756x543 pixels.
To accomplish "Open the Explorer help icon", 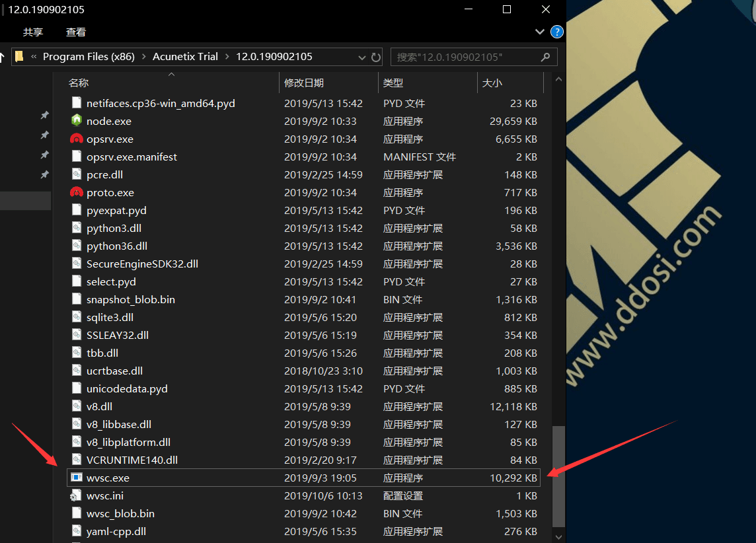I will pyautogui.click(x=557, y=32).
